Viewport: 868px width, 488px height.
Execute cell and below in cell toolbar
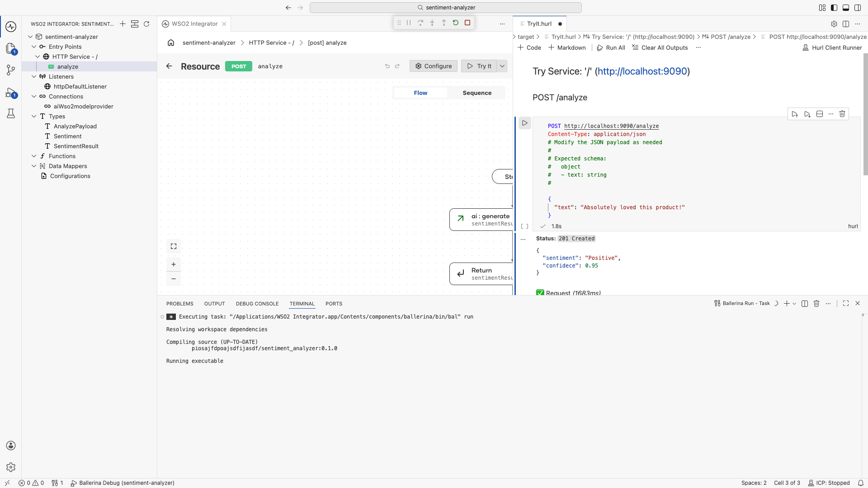pos(807,114)
